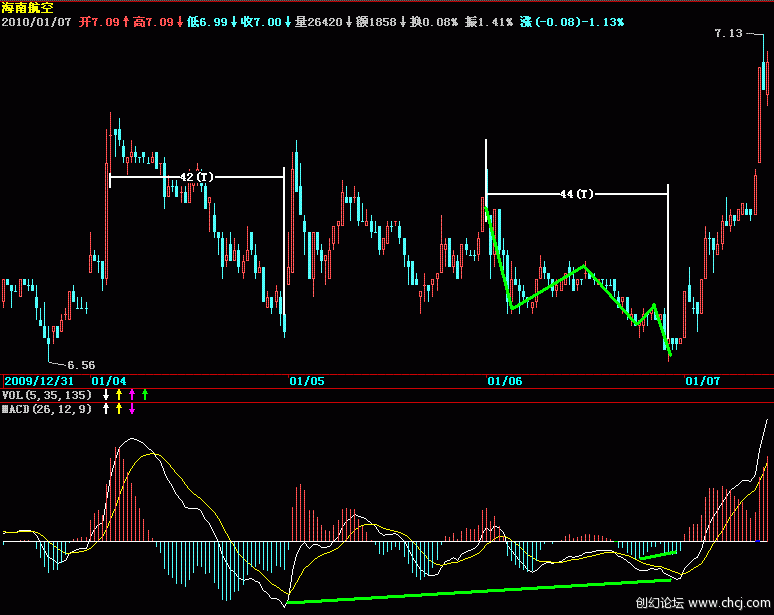Click the magenta down arrow in MACD row
The height and width of the screenshot is (615, 774).
tap(131, 409)
